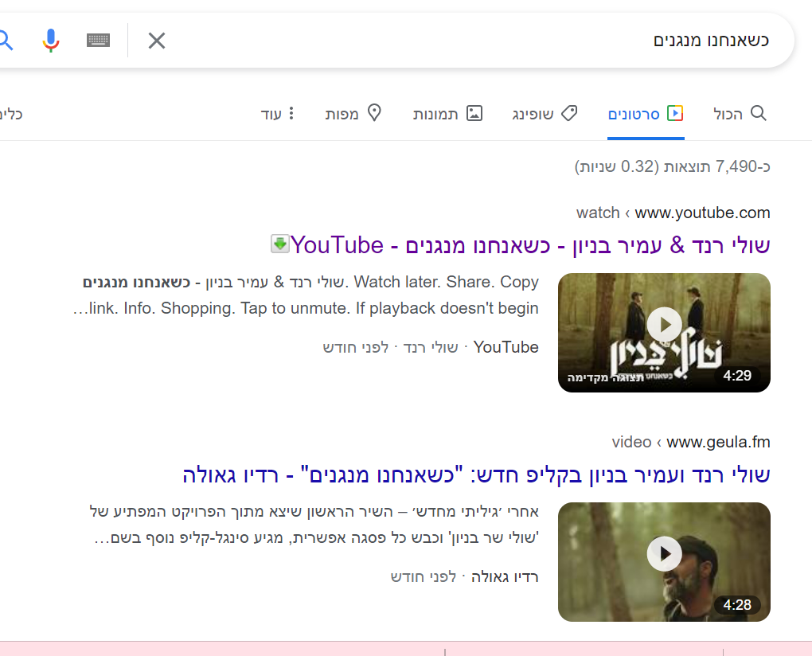The width and height of the screenshot is (812, 656).
Task: Select the סרטונים (Videos) tab
Action: click(x=646, y=114)
